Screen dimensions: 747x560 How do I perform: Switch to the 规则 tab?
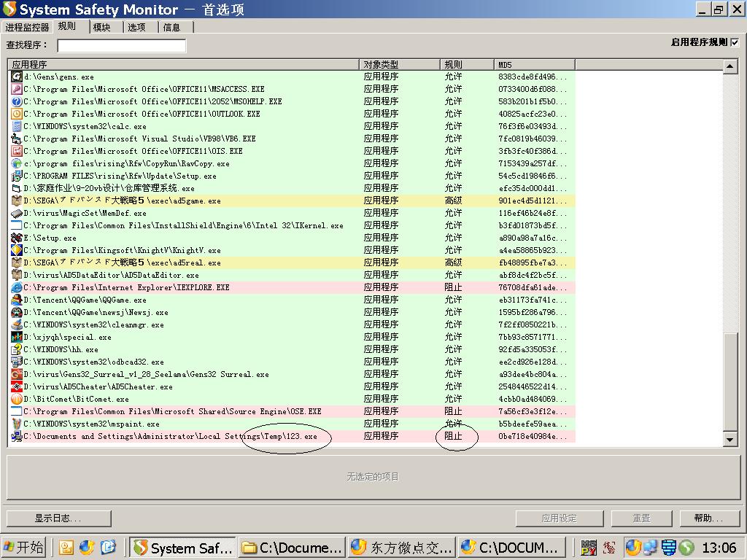click(x=67, y=26)
